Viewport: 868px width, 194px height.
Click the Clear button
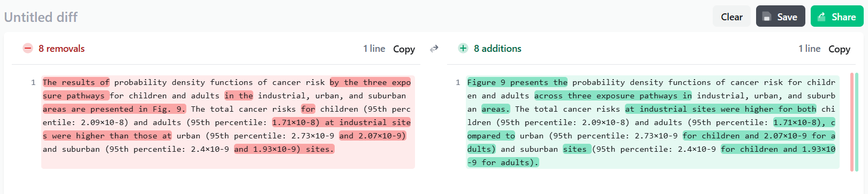point(731,17)
